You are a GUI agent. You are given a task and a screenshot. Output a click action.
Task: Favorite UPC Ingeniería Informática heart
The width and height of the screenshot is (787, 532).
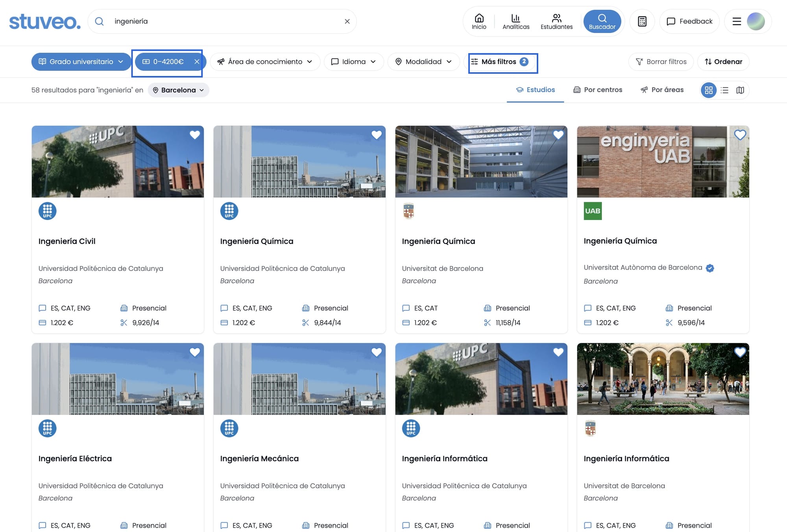click(x=558, y=352)
